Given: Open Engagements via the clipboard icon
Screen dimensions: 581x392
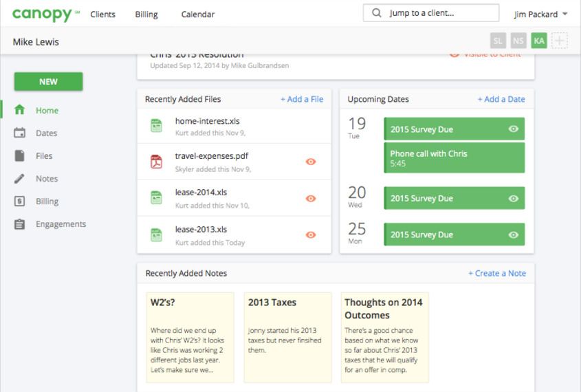Looking at the screenshot, I should coord(20,224).
